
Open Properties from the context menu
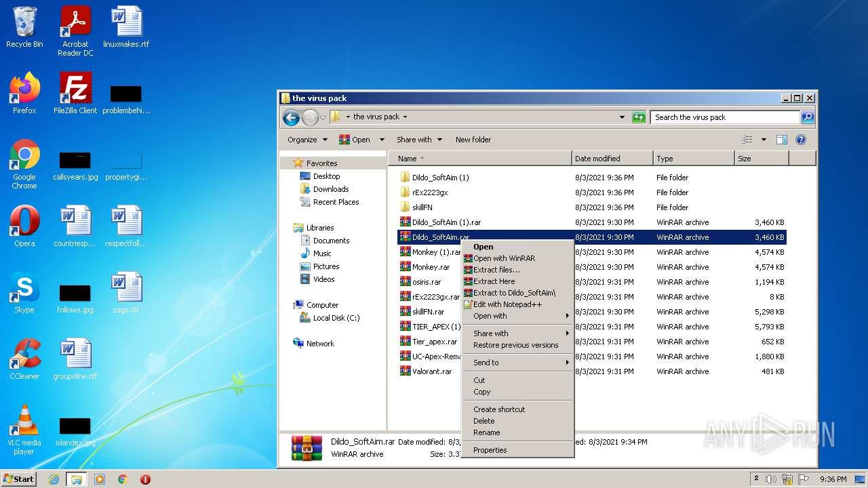click(518, 450)
